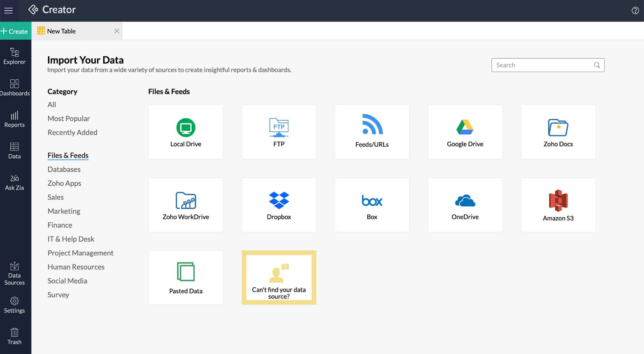Select the Amazon S3 tile

[x=558, y=205]
